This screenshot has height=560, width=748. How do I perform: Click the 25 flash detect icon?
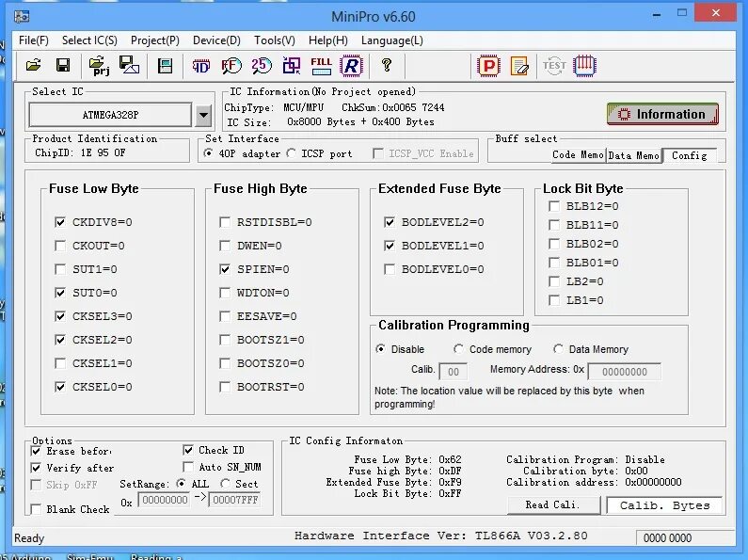pos(262,66)
